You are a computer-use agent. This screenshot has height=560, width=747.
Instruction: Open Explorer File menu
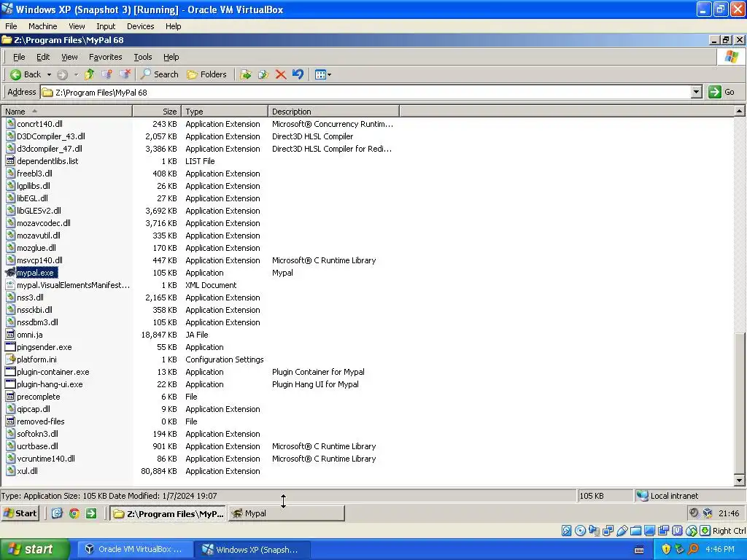(18, 57)
